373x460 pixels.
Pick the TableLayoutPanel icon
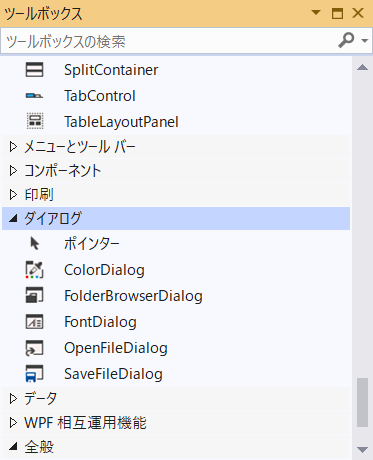click(x=35, y=121)
